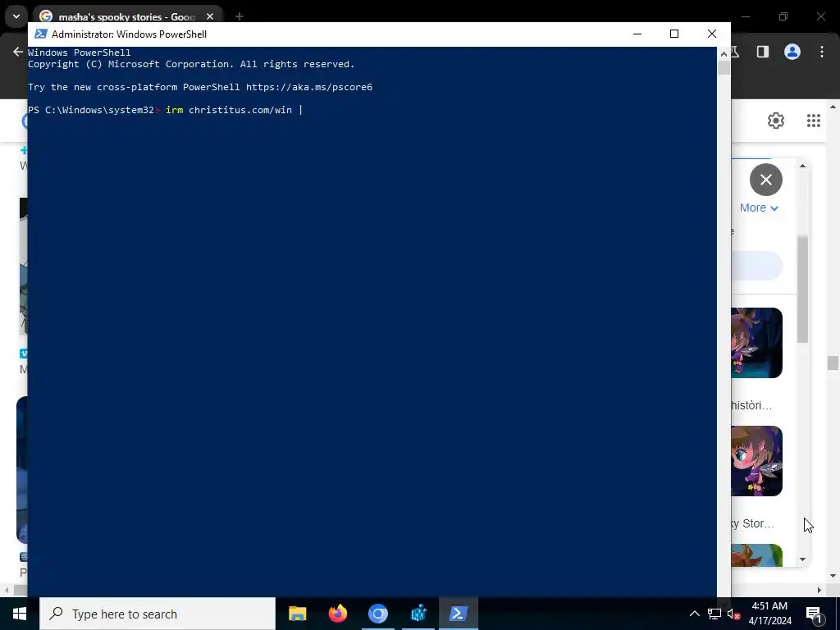This screenshot has width=840, height=630.
Task: Click the "històri…" image caption in Chrome
Action: point(751,405)
